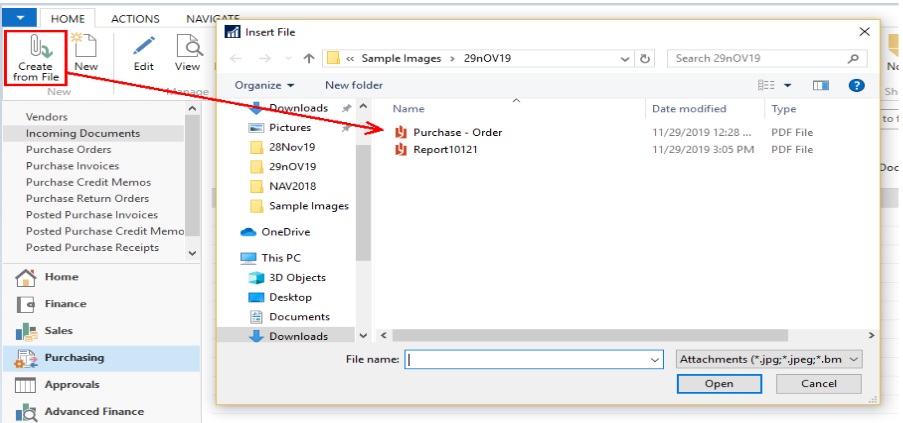
Task: Click the View magnifier icon in ribbon
Action: (187, 47)
